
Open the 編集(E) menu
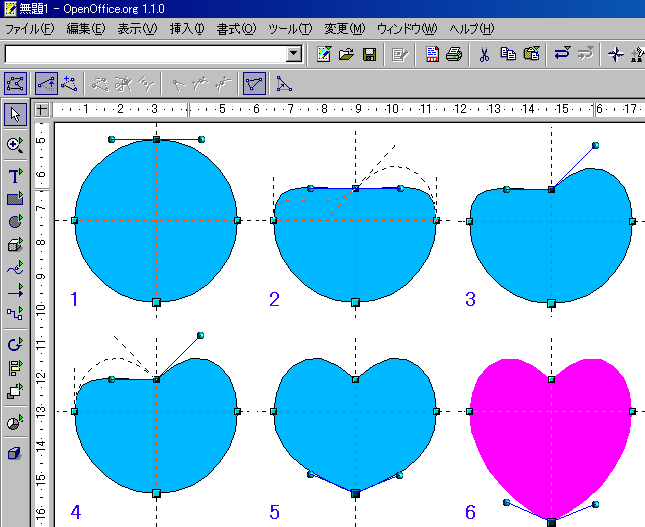86,29
